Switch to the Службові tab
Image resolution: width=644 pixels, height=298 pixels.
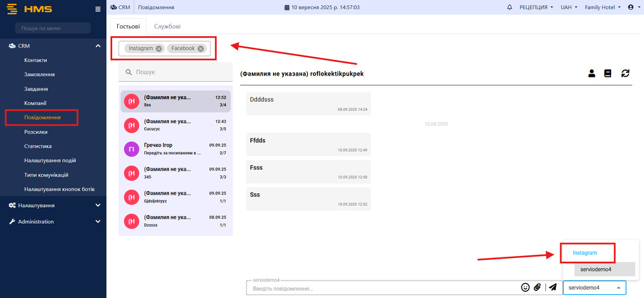(167, 26)
